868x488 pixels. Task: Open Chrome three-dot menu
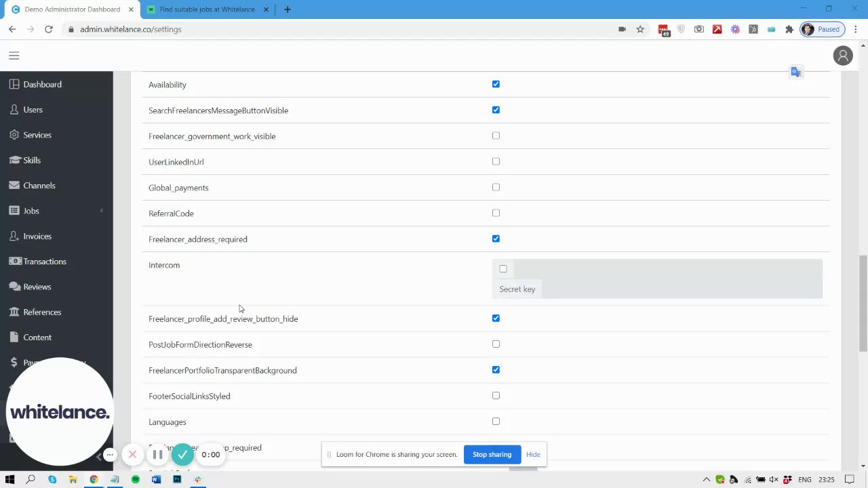click(856, 29)
